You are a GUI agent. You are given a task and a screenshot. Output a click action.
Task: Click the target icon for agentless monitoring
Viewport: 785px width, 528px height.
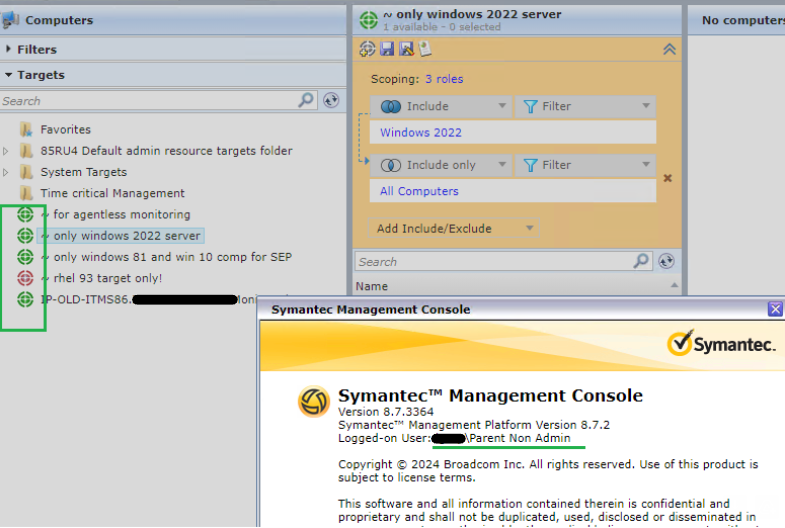tap(25, 214)
